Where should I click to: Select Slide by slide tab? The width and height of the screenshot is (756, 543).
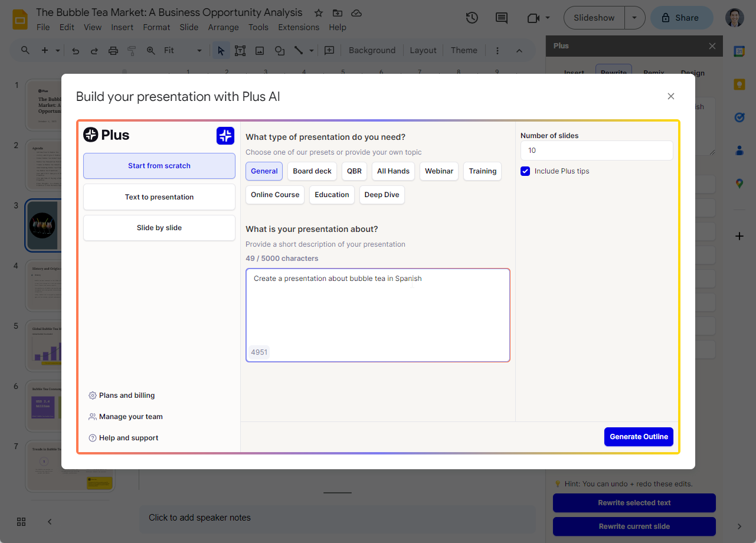pos(159,228)
